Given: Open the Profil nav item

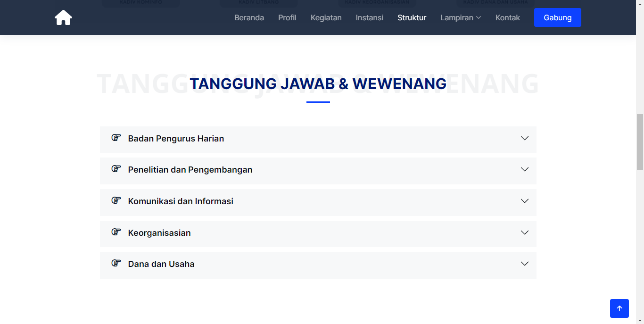Looking at the screenshot, I should 287,18.
